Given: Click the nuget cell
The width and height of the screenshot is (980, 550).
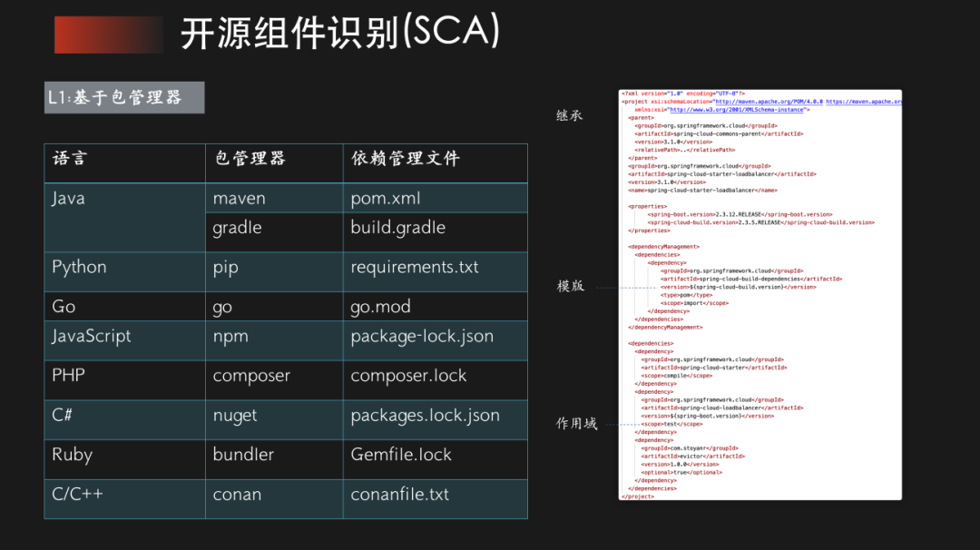Looking at the screenshot, I should (274, 419).
